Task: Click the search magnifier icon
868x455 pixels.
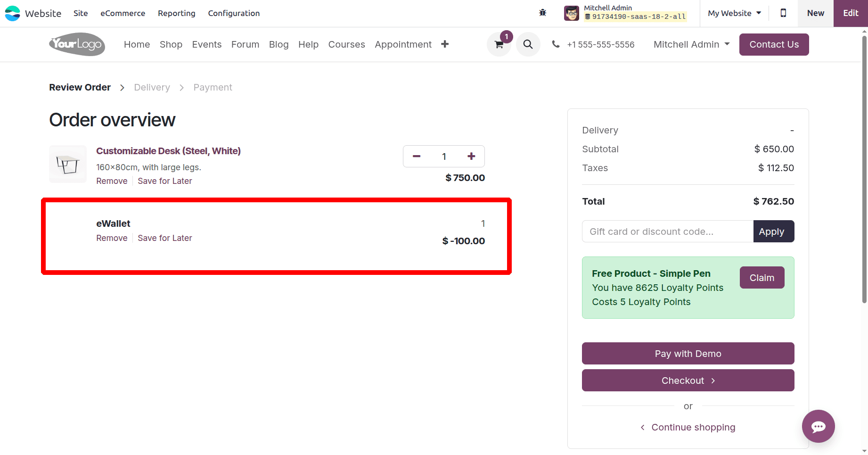Action: pyautogui.click(x=528, y=44)
